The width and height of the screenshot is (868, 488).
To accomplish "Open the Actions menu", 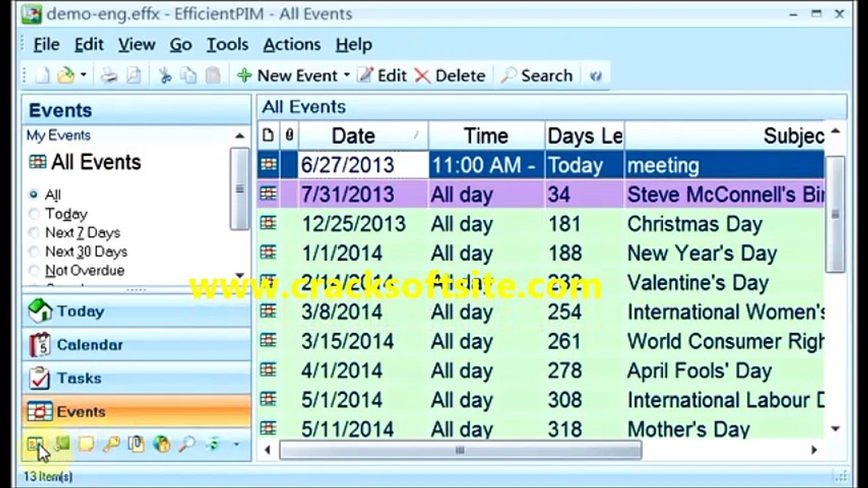I will tap(291, 45).
